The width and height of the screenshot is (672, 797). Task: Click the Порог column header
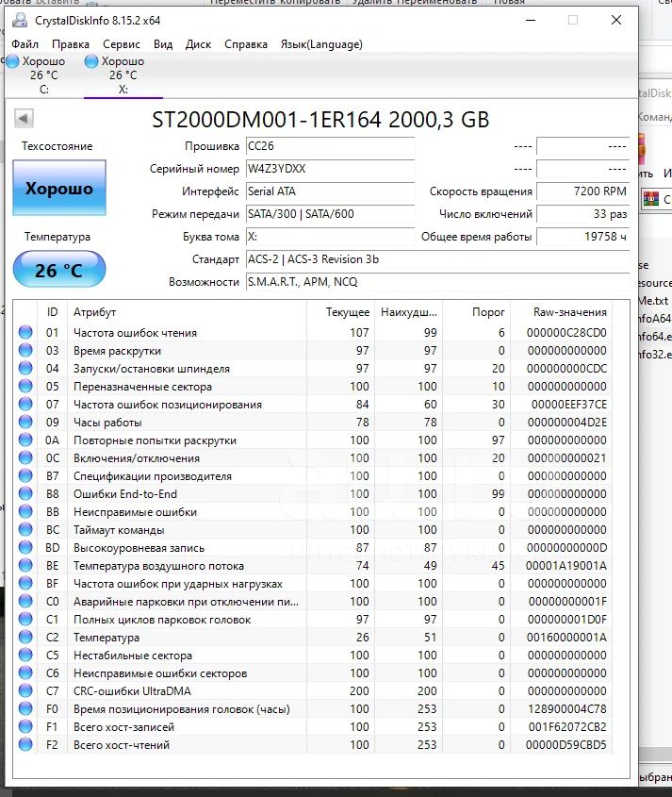click(476, 312)
